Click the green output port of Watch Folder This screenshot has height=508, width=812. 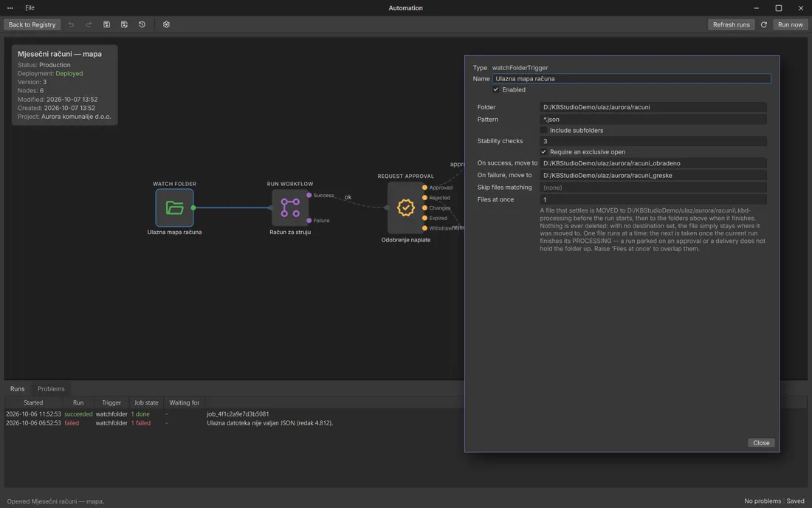coord(193,207)
